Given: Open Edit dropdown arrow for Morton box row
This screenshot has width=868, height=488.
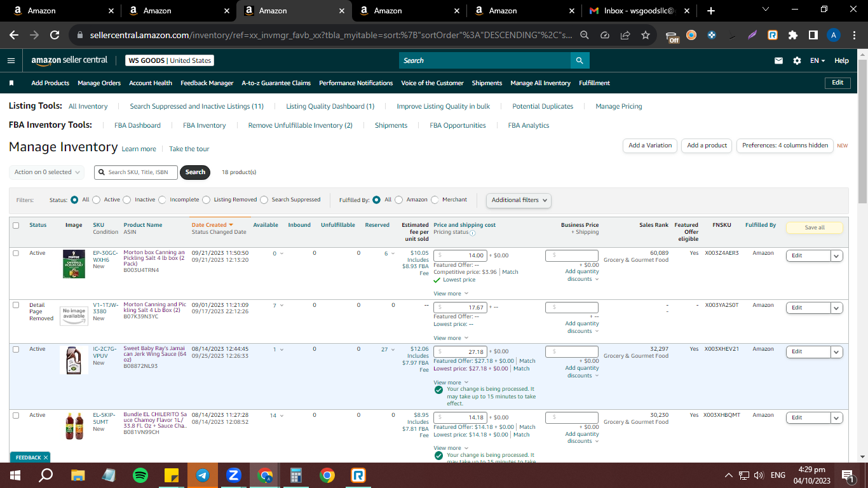Looking at the screenshot, I should coord(837,255).
